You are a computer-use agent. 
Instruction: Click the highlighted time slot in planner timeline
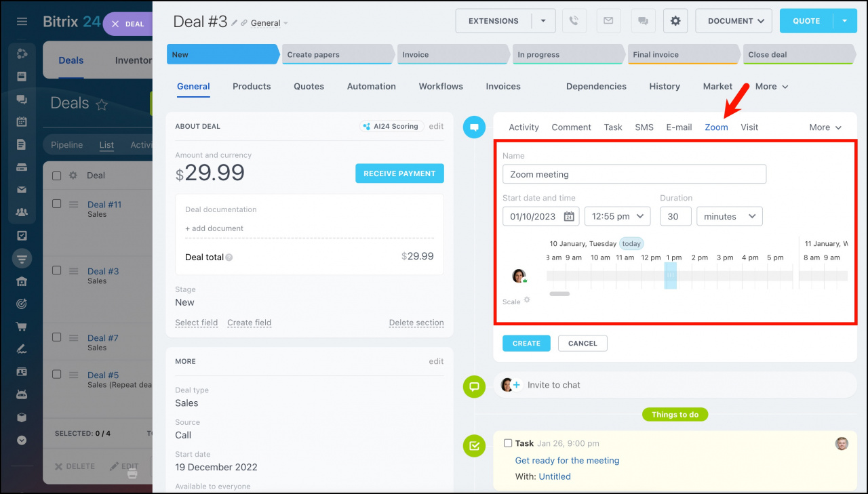pos(671,275)
